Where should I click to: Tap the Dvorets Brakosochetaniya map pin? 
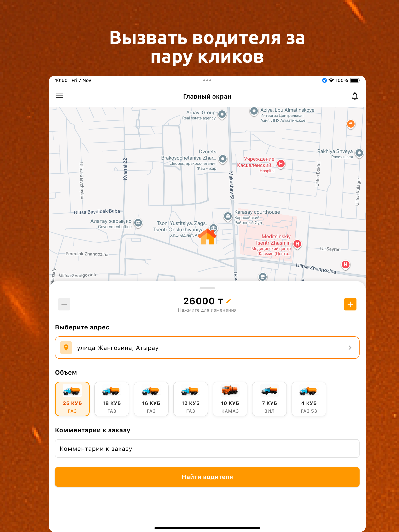point(223,159)
